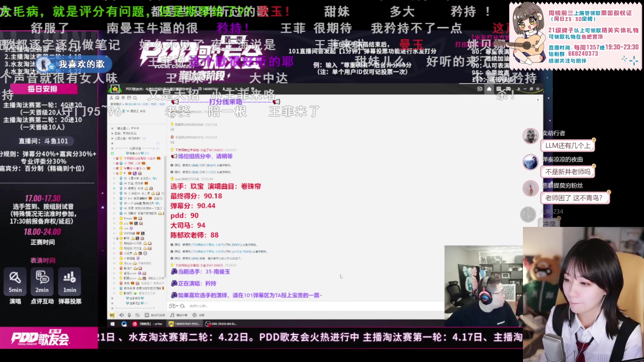Jump to latest messages with down-arrow icon
This screenshot has width=644, height=362.
[x=538, y=100]
